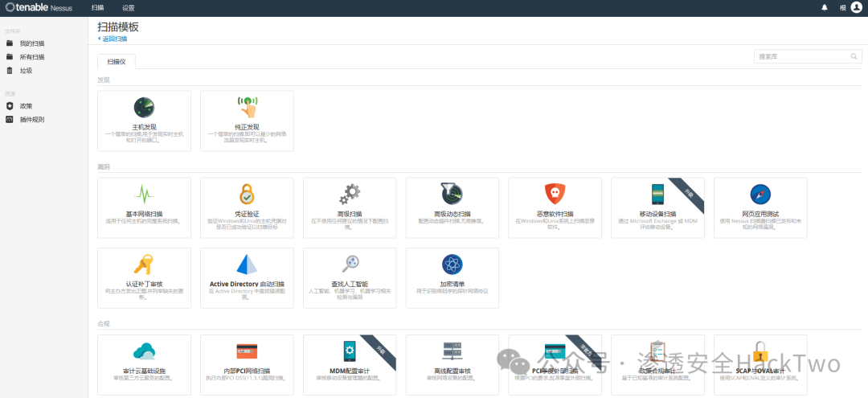Click the 审计云基础设施 title text
868x398 pixels.
point(144,371)
